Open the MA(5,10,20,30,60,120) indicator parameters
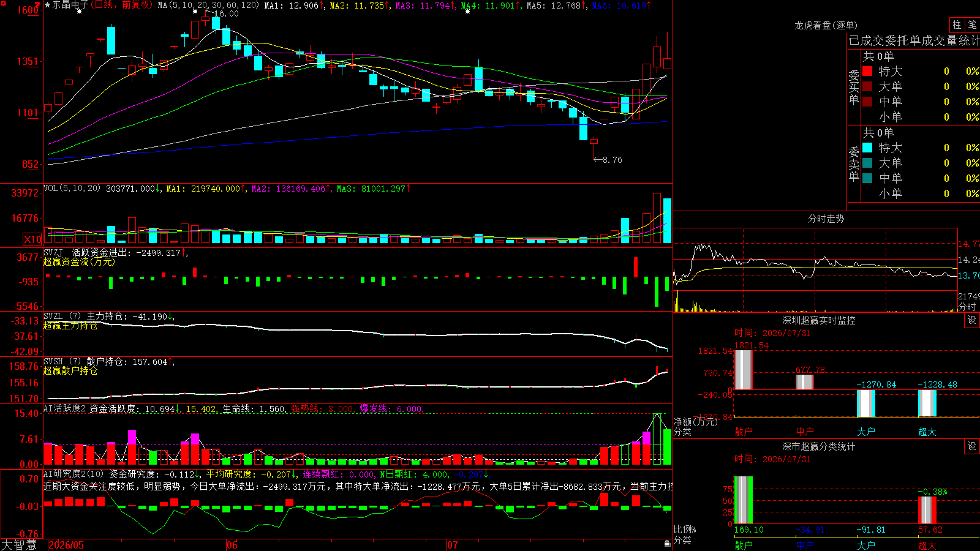Viewport: 980px width, 551px height. [x=208, y=5]
